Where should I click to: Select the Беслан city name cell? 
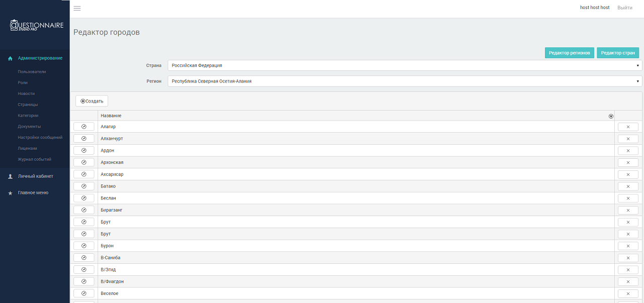tap(356, 198)
